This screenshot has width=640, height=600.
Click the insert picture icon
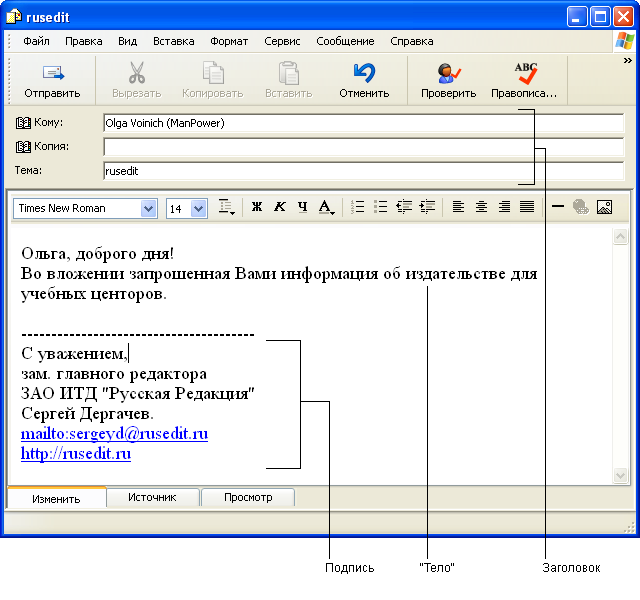604,207
